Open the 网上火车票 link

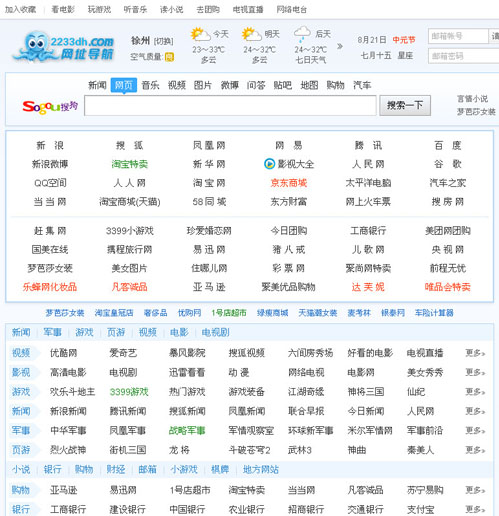[x=368, y=202]
